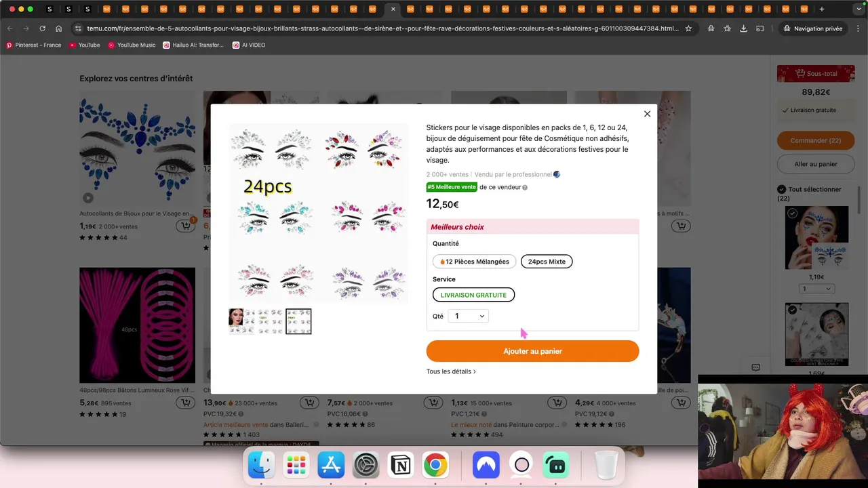868x488 pixels.
Task: Add the 13,90€ item to cart
Action: (x=309, y=403)
